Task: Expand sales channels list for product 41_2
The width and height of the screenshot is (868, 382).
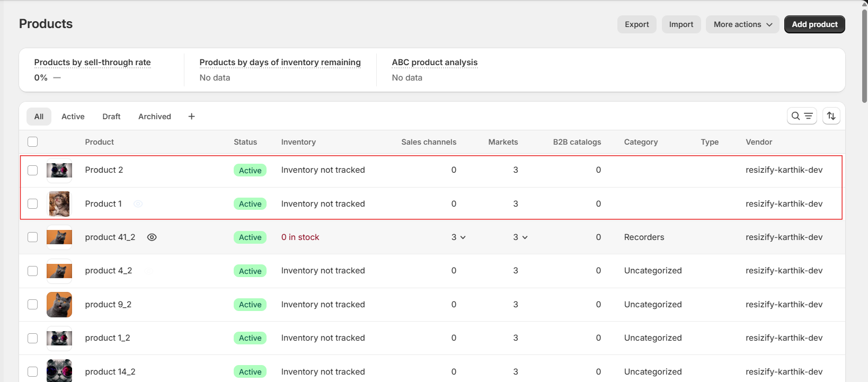Action: [458, 237]
